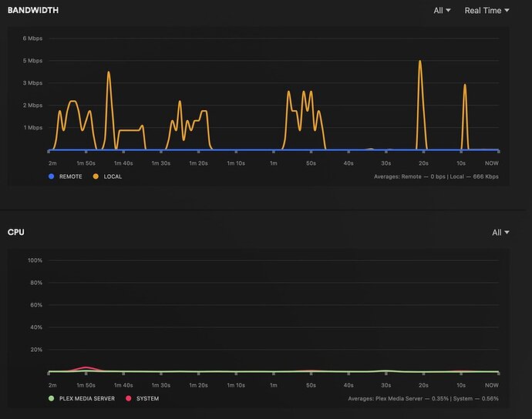Click the 6 Mbps axis label
The height and width of the screenshot is (419, 532).
[32, 39]
